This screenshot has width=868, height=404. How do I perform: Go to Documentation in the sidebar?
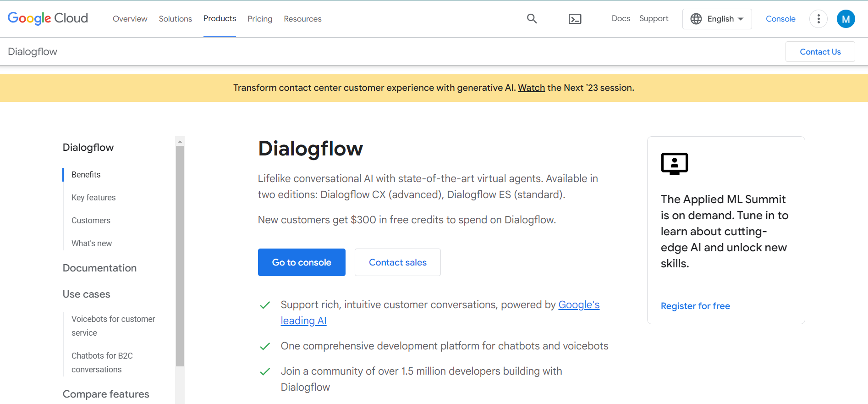point(99,268)
